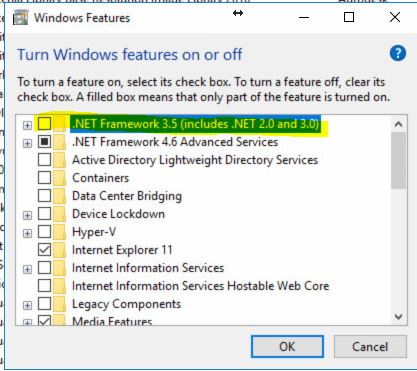Select the Data Center Bridging entry
Viewport: 417px width, 371px height.
[127, 196]
